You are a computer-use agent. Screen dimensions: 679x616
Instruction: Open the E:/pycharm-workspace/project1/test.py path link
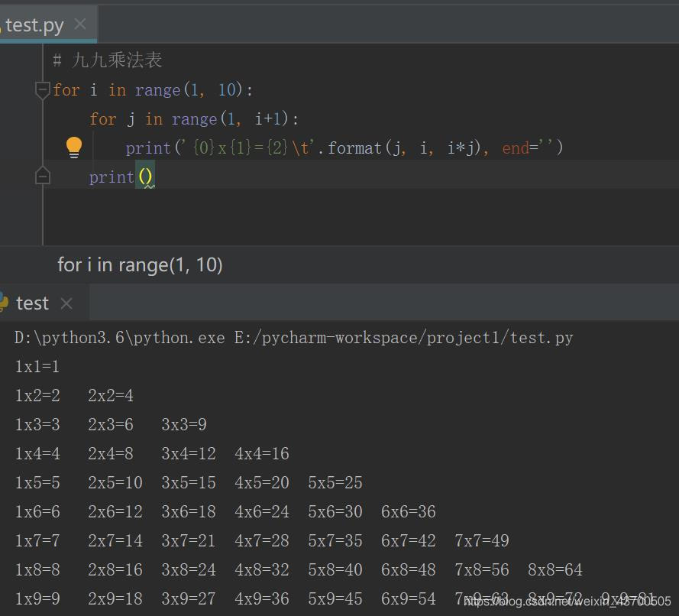pyautogui.click(x=403, y=338)
